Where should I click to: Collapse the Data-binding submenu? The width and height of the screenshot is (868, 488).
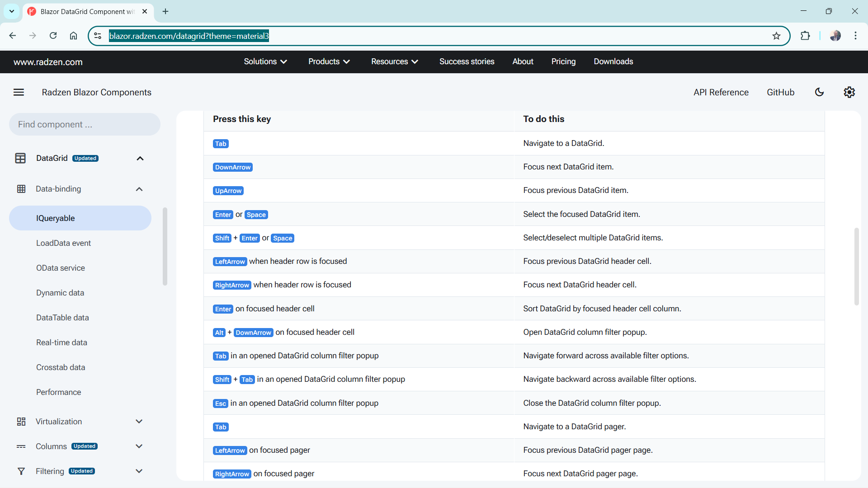pyautogui.click(x=139, y=189)
